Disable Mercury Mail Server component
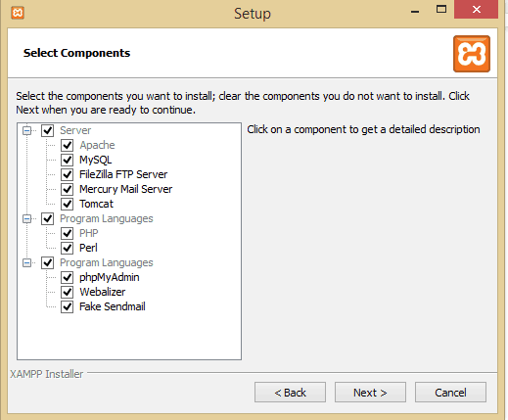 click(x=68, y=189)
